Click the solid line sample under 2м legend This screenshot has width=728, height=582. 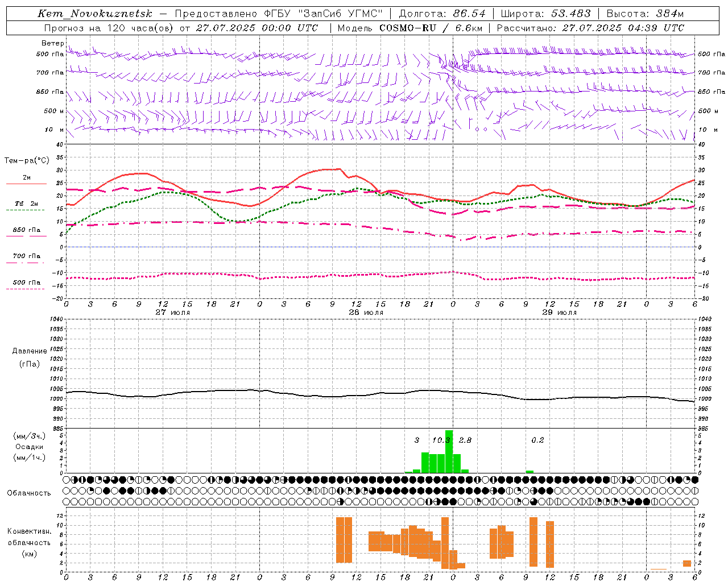tap(26, 184)
